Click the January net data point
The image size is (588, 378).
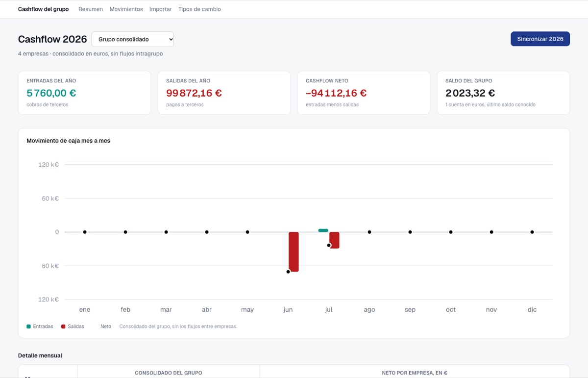(85, 232)
